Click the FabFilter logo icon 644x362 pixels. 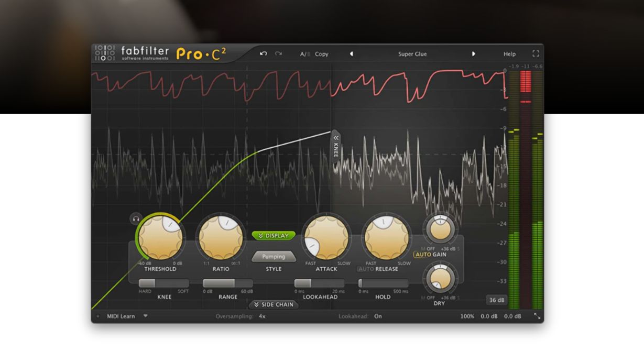point(105,53)
